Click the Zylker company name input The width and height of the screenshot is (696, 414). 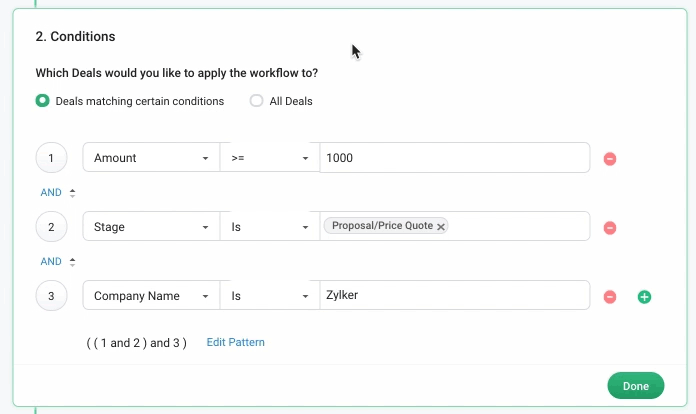coord(455,296)
